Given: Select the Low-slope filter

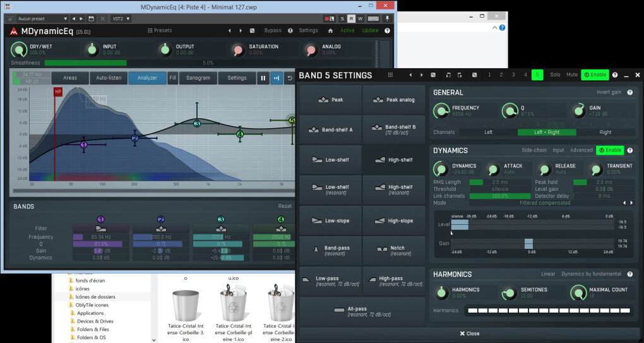Looking at the screenshot, I should (331, 220).
